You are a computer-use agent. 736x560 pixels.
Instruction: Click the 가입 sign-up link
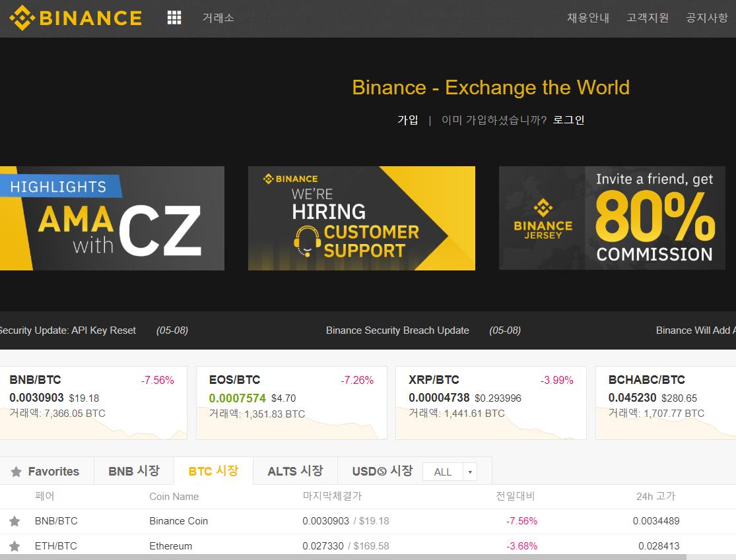[407, 120]
